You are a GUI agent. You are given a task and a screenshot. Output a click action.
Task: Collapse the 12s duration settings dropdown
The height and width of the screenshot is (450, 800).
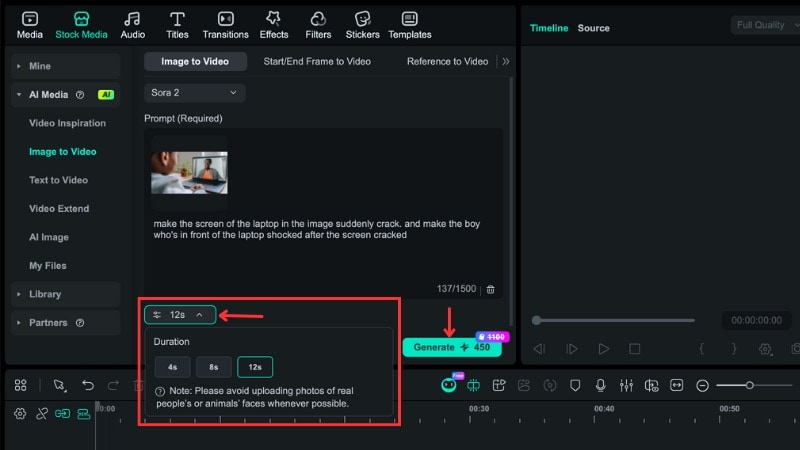180,315
